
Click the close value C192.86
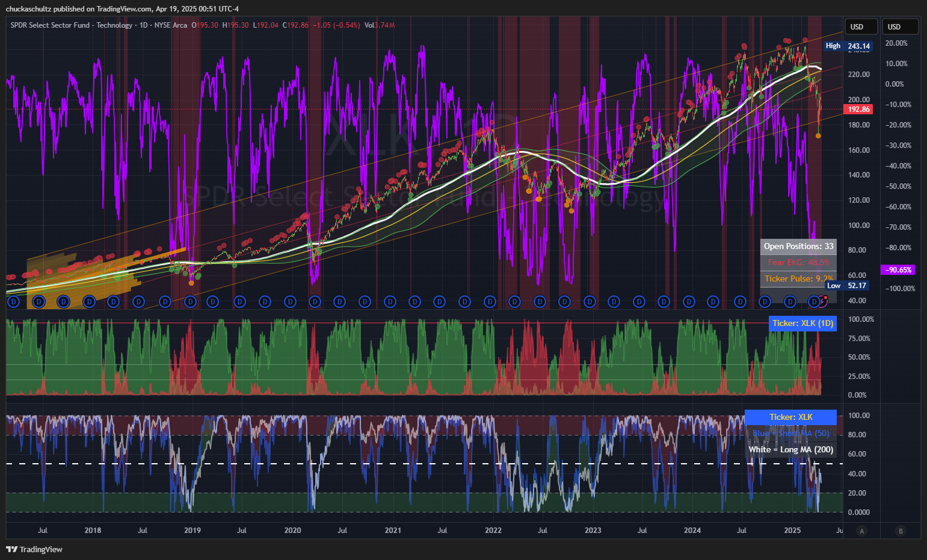295,25
